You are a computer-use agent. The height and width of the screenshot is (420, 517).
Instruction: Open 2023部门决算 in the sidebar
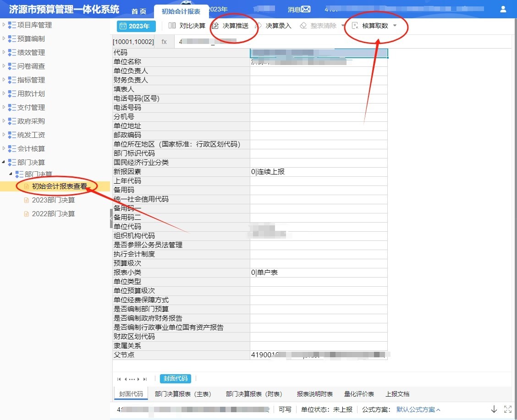coord(53,200)
